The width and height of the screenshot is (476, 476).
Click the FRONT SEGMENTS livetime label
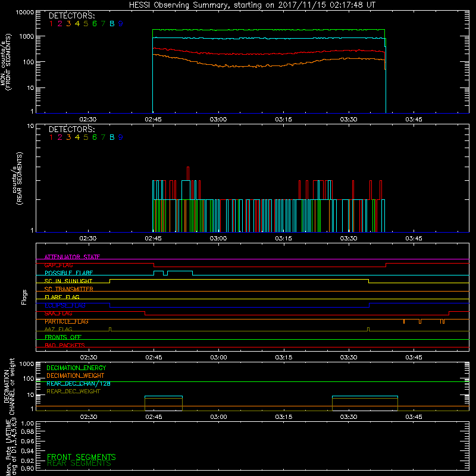coord(82,457)
